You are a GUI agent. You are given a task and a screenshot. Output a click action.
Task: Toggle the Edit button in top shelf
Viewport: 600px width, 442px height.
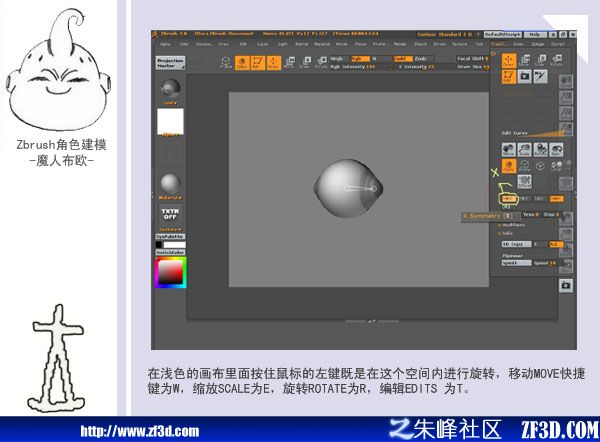coord(257,63)
